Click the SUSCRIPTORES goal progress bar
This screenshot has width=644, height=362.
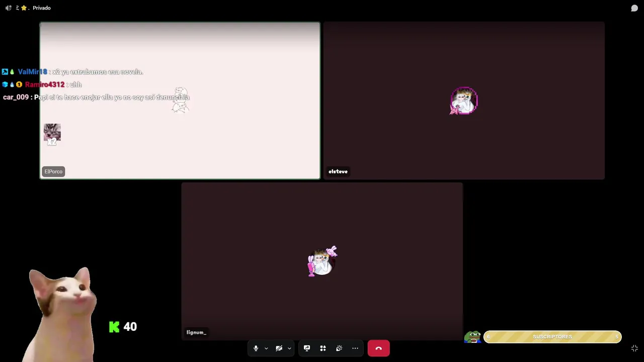point(552,337)
